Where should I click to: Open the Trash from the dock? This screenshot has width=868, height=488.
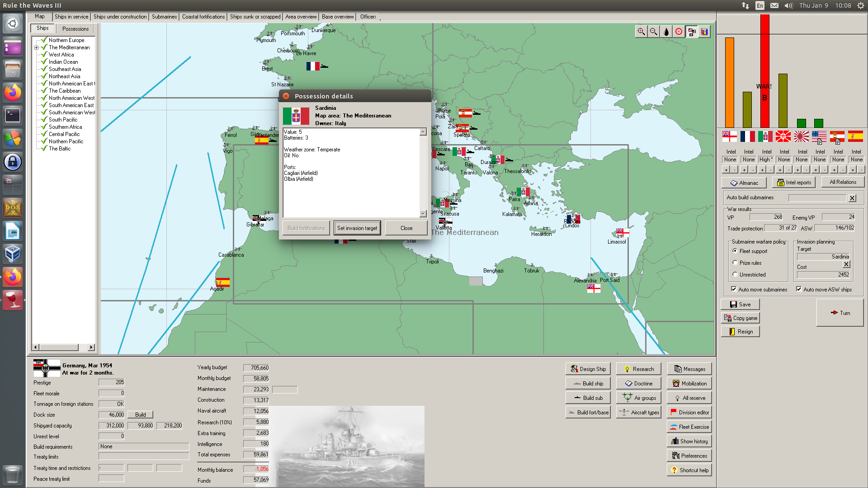[12, 475]
